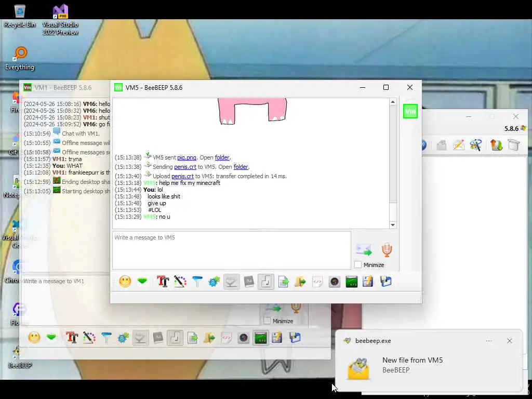The width and height of the screenshot is (532, 399).
Task: Click blue floppy disks icon in VM5 toolbar
Action: click(x=386, y=282)
